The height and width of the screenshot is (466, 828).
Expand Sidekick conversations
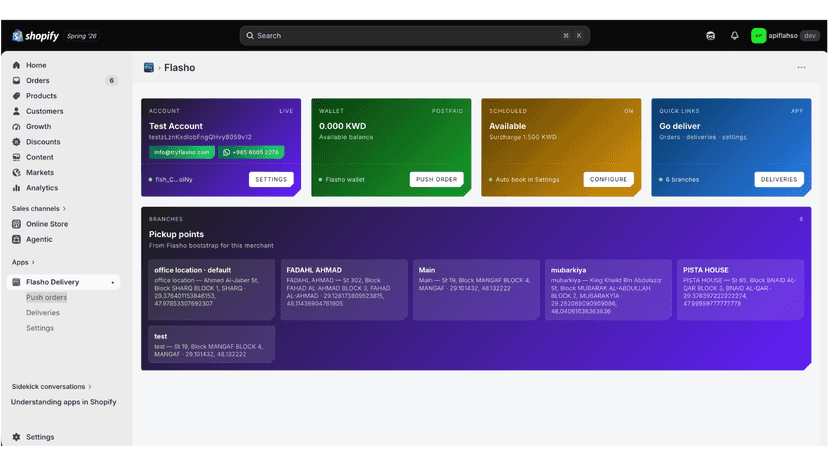[x=51, y=387]
